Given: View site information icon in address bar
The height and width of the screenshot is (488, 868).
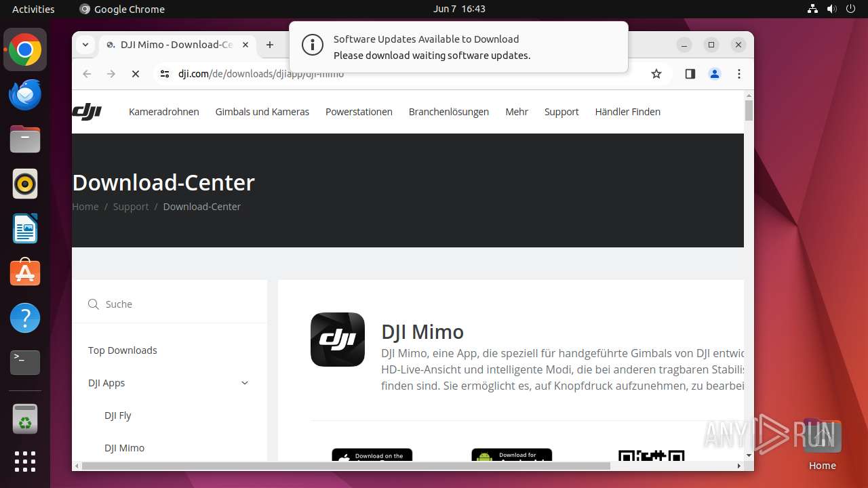Looking at the screenshot, I should [165, 74].
